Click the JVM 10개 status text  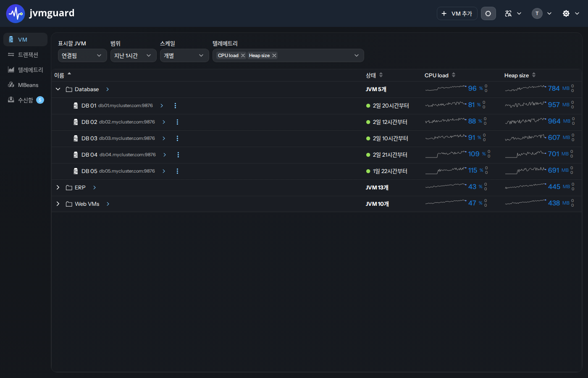pos(377,204)
